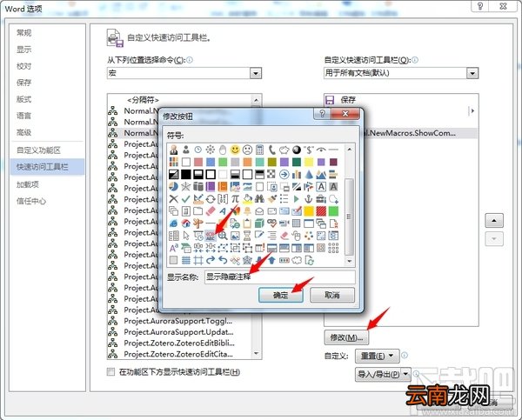Pick the magnifying glass zoom symbol
The width and height of the screenshot is (522, 420).
[x=223, y=236]
